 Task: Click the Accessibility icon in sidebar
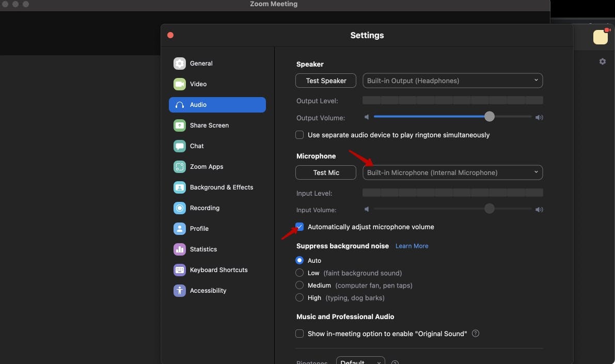pyautogui.click(x=180, y=291)
